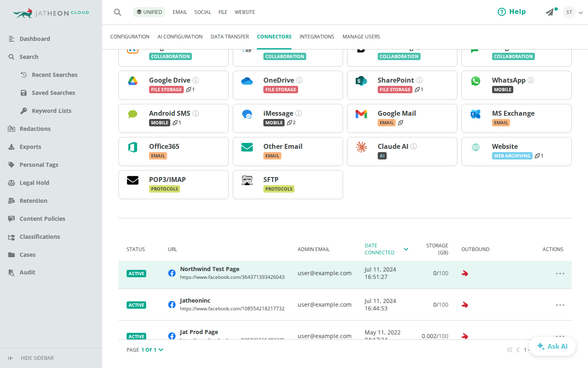The image size is (588, 368).
Task: Open the OneDrive cloud icon
Action: pos(247,81)
